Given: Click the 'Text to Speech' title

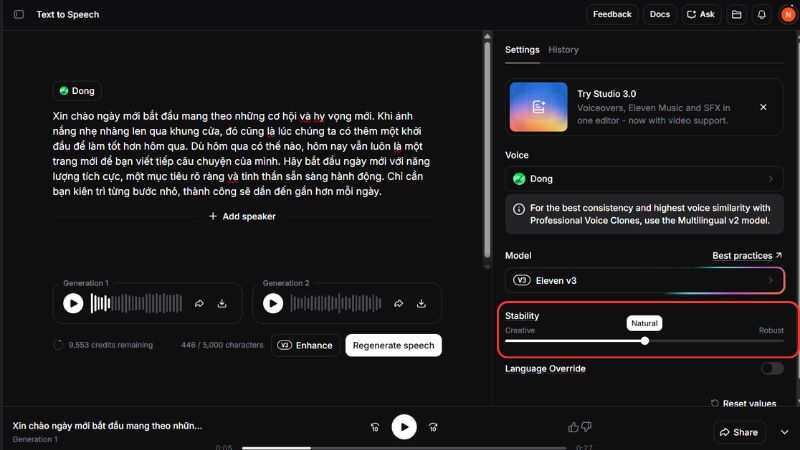Looking at the screenshot, I should click(68, 14).
